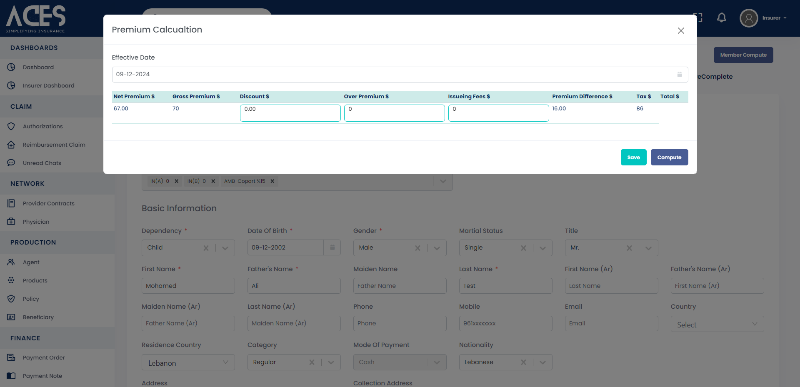Open Beneficiary in the sidebar

[38, 317]
